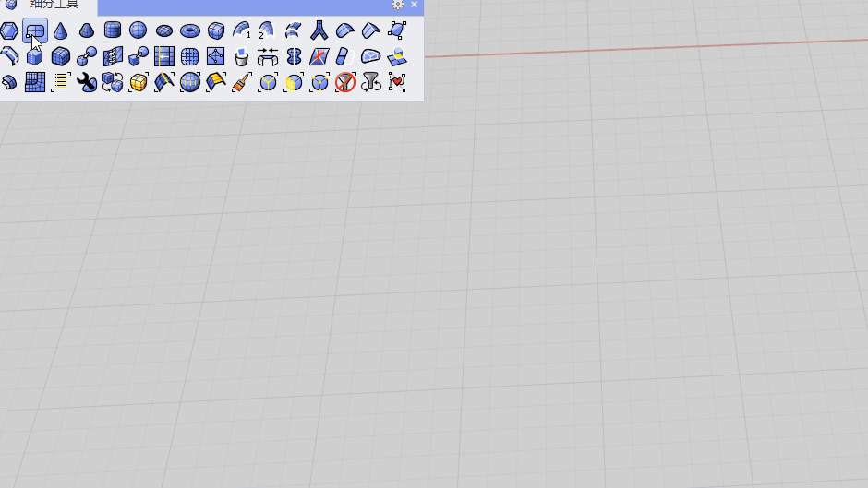Select the symmetry reflect tool
Screen dimensions: 868x488
(294, 56)
